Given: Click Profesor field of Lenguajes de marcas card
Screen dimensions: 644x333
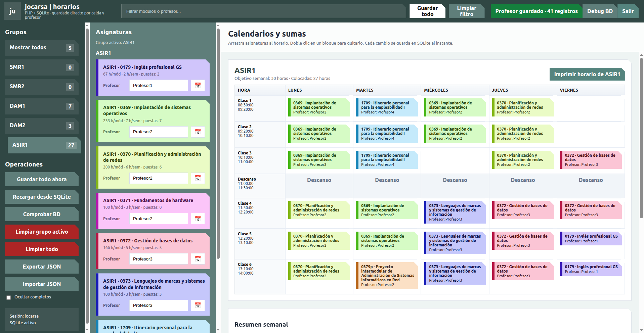Looking at the screenshot, I should [159, 305].
